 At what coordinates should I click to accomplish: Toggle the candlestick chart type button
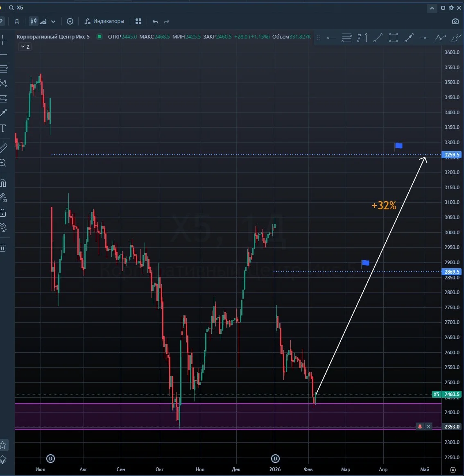coord(34,21)
